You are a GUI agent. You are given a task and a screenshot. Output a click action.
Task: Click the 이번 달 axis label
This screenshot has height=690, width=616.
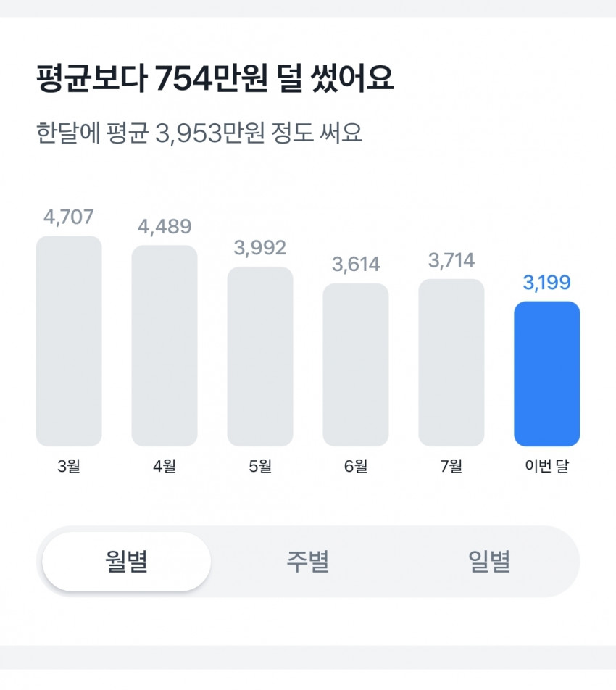click(547, 465)
